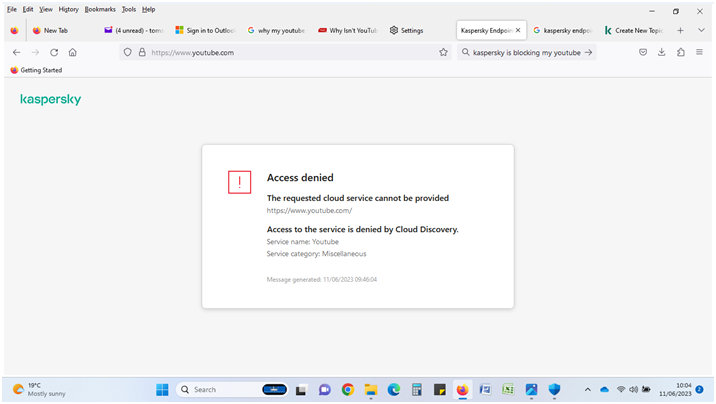Open the Help menu
This screenshot has width=716, height=404.
[148, 9]
